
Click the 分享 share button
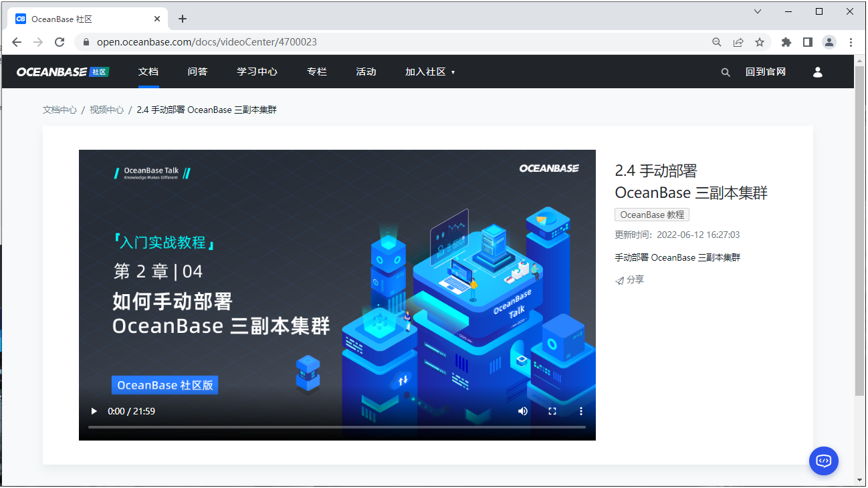point(629,280)
